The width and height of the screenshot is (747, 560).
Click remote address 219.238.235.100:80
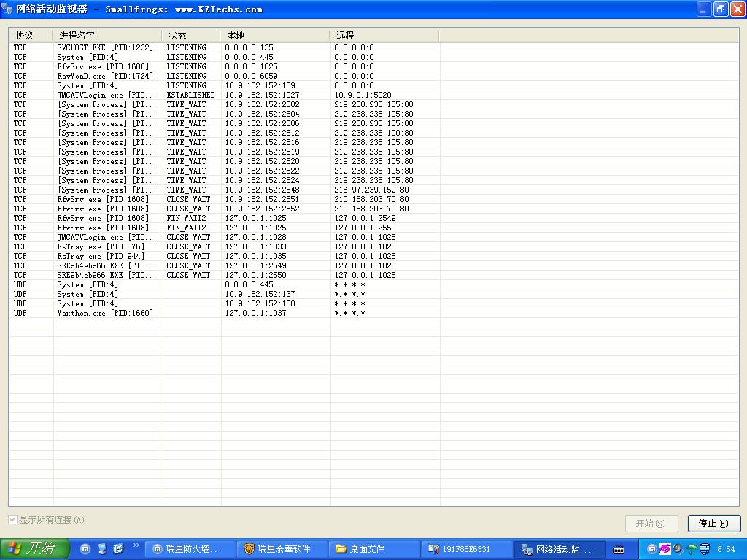pos(373,133)
